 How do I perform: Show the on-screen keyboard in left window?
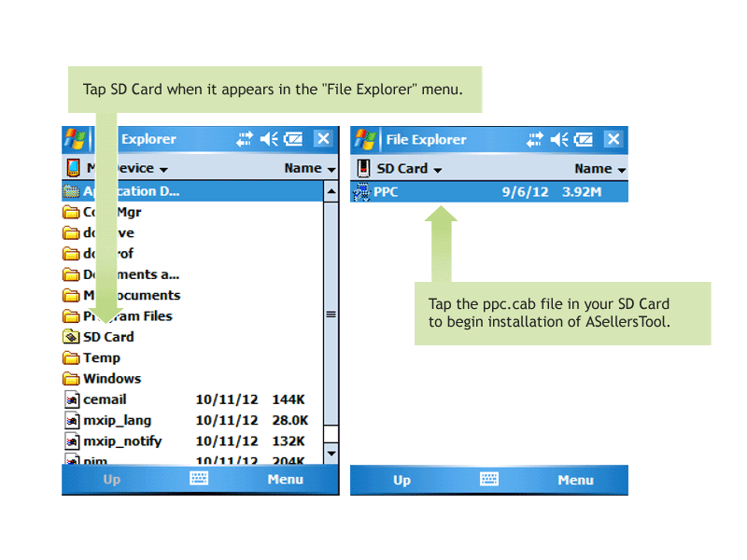pos(199,478)
